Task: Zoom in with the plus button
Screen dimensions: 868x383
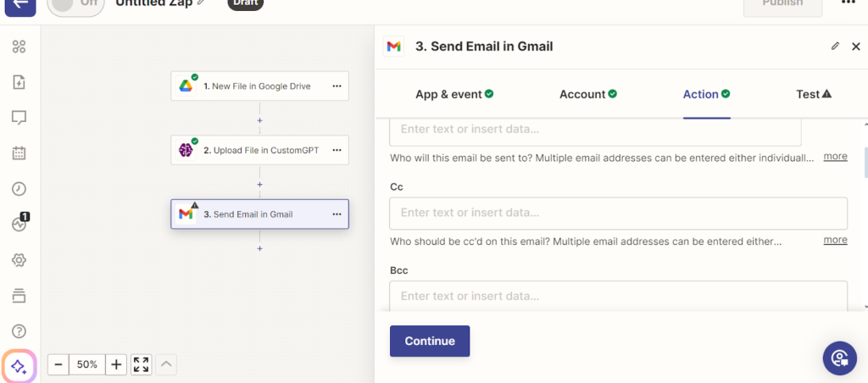Action: point(116,364)
